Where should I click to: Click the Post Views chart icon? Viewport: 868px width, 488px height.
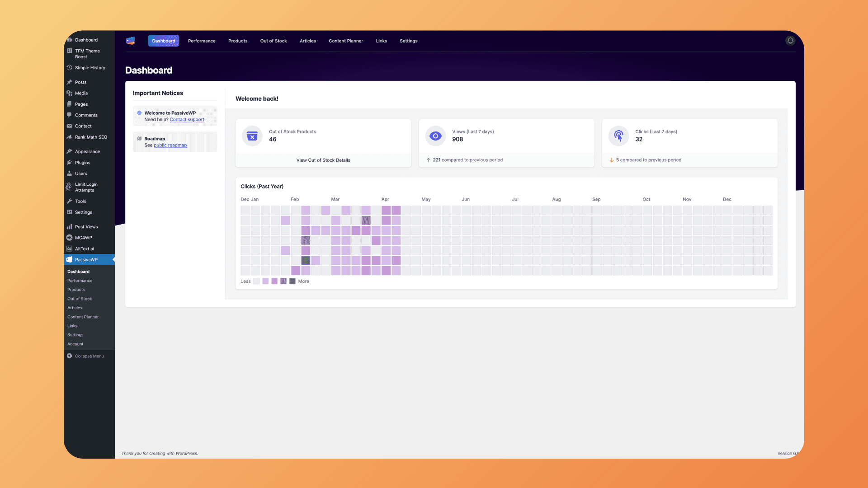coord(70,226)
